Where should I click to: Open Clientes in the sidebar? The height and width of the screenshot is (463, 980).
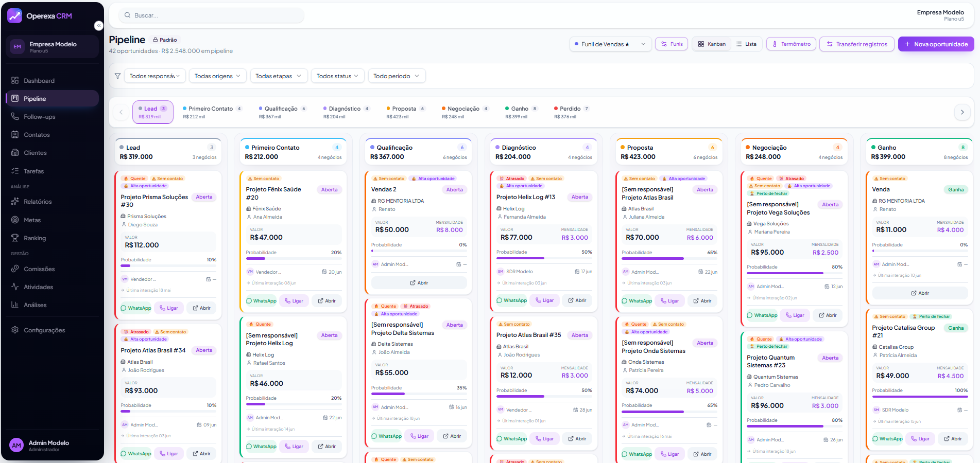coord(52,153)
